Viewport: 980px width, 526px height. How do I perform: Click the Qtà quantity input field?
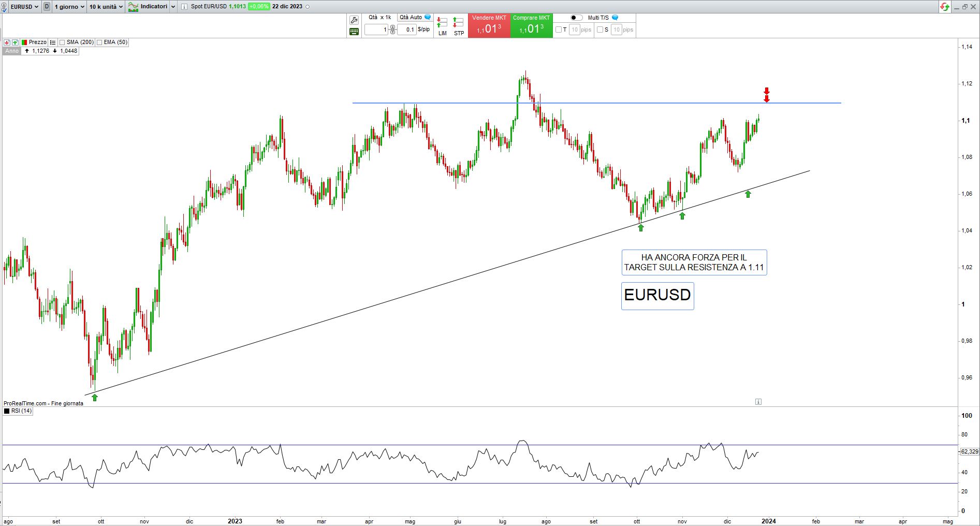click(x=376, y=30)
